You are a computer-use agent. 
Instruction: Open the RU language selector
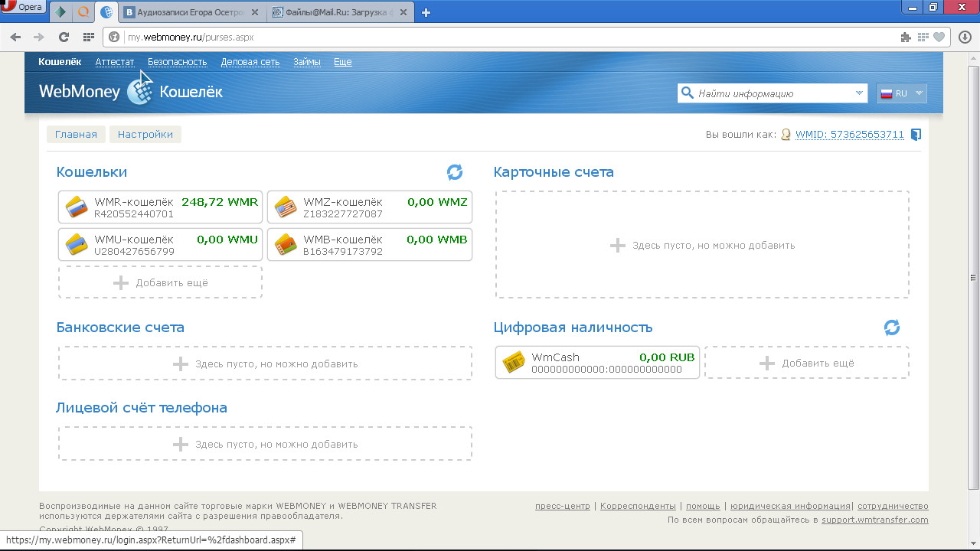[902, 93]
